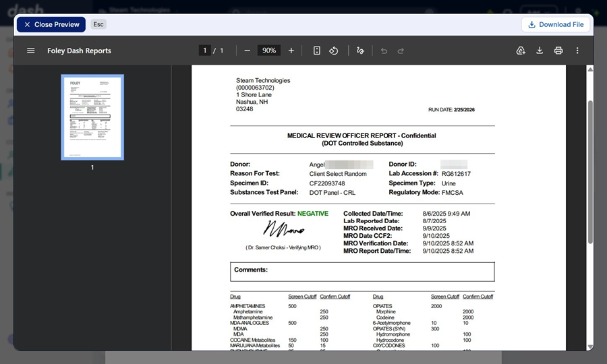Toggle the PDF sidebar hamburger menu

(30, 51)
